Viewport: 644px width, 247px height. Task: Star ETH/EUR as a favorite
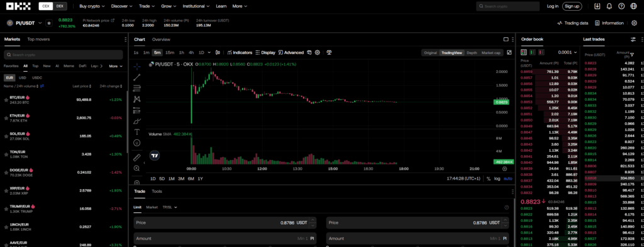[6, 118]
